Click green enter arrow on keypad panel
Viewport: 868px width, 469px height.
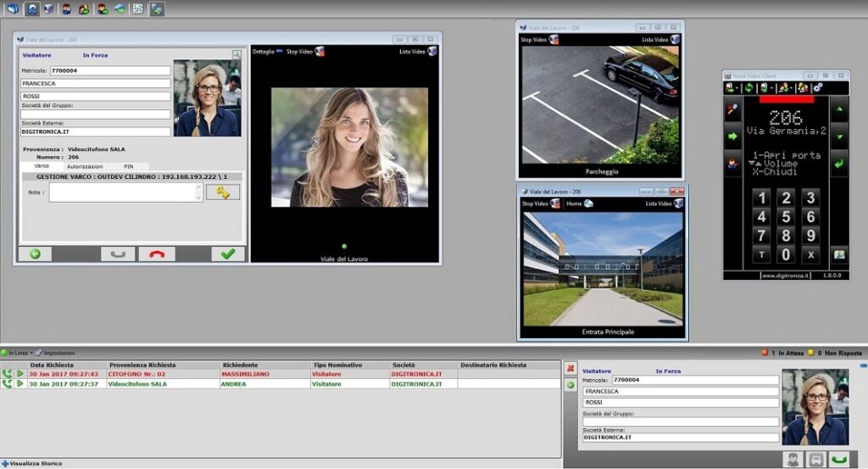[x=839, y=163]
